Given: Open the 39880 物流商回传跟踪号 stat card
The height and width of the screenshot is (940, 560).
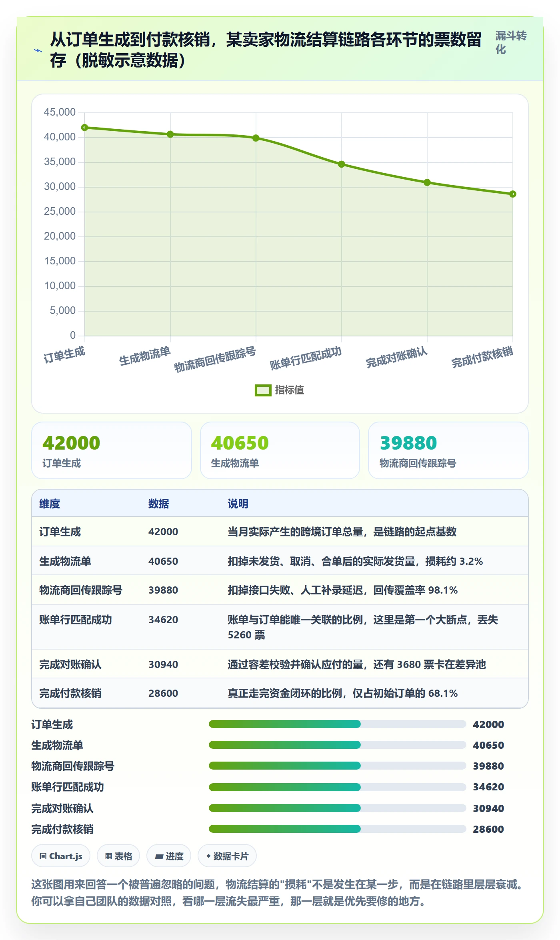Looking at the screenshot, I should [x=448, y=450].
